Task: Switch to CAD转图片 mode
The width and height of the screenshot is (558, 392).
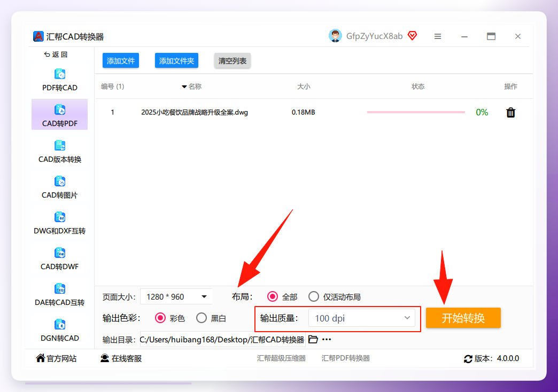Action: click(60, 187)
